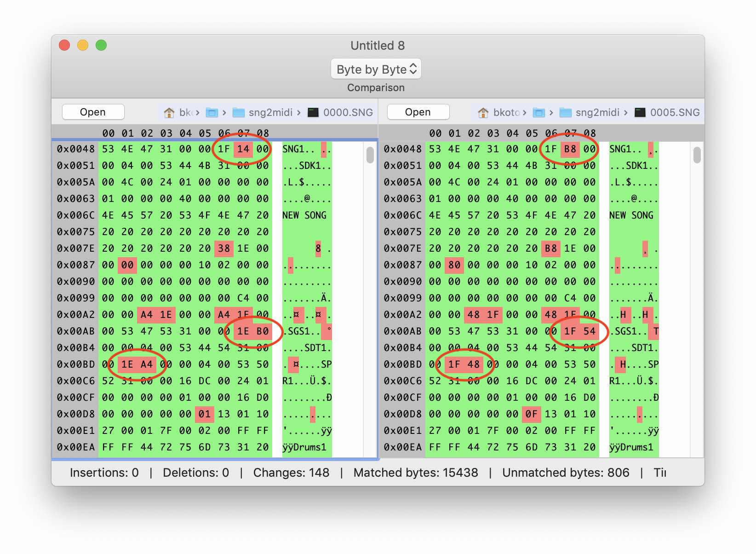Click address 0x00A2 in the 0000.SNG pane
The image size is (756, 554).
click(x=76, y=315)
